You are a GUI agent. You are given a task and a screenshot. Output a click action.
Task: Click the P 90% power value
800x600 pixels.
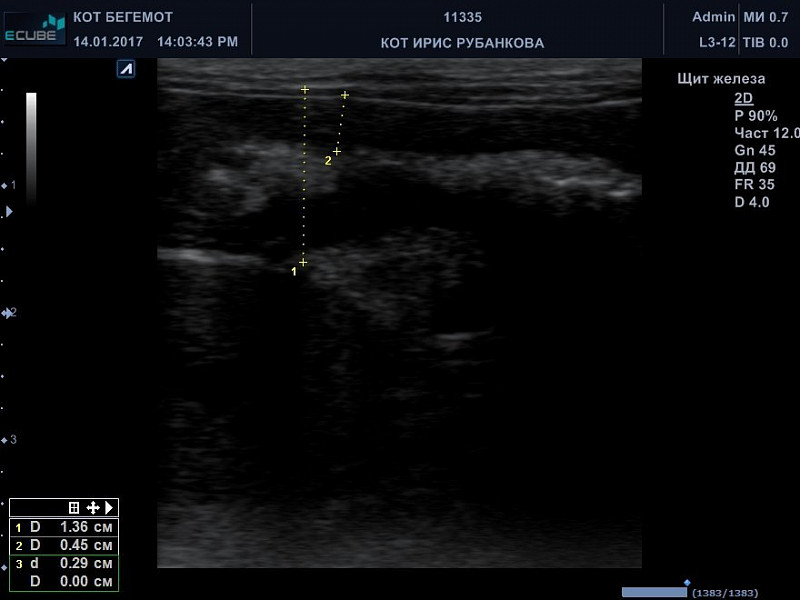point(756,116)
